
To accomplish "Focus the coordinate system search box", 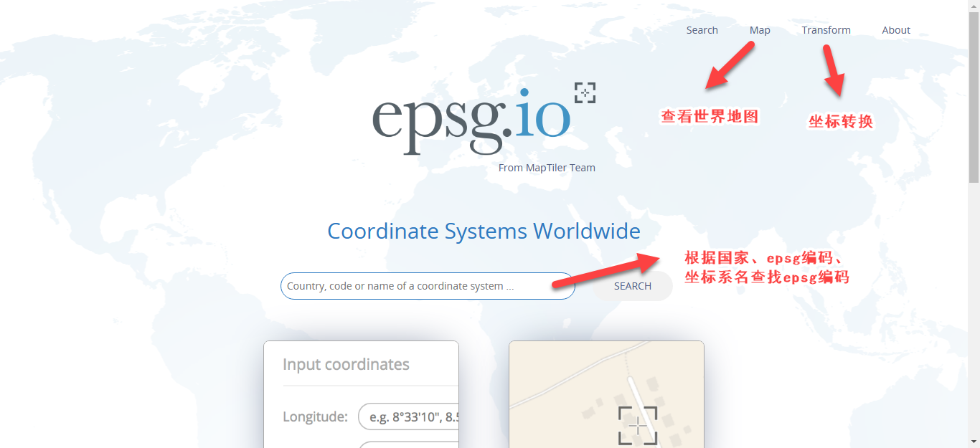I will pyautogui.click(x=427, y=286).
